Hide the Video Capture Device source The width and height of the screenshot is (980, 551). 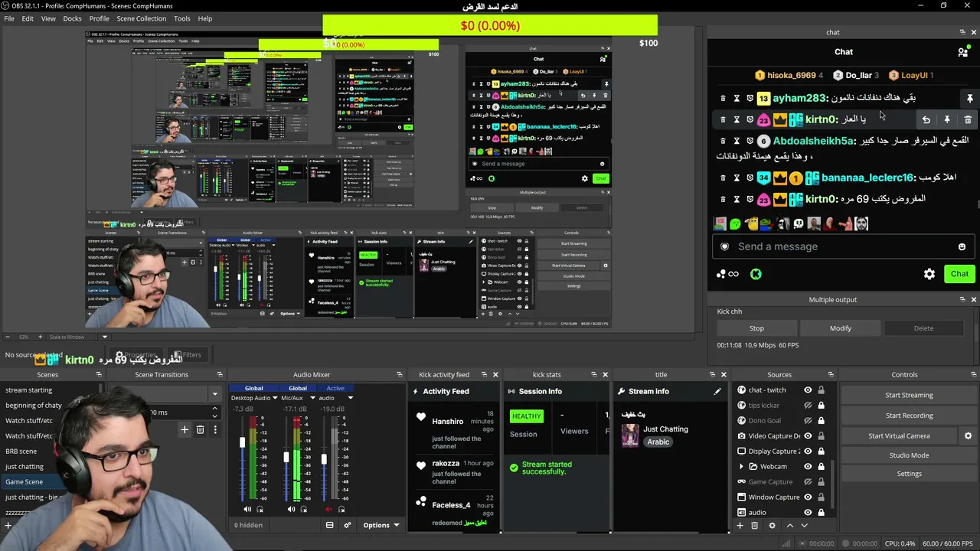click(x=808, y=436)
